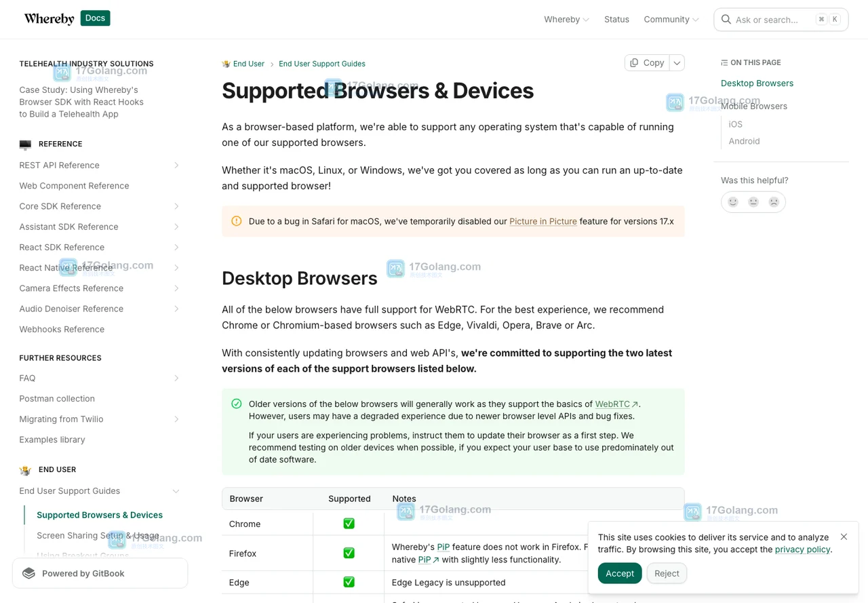The width and height of the screenshot is (868, 603).
Task: Open Examples library page
Action: click(52, 440)
